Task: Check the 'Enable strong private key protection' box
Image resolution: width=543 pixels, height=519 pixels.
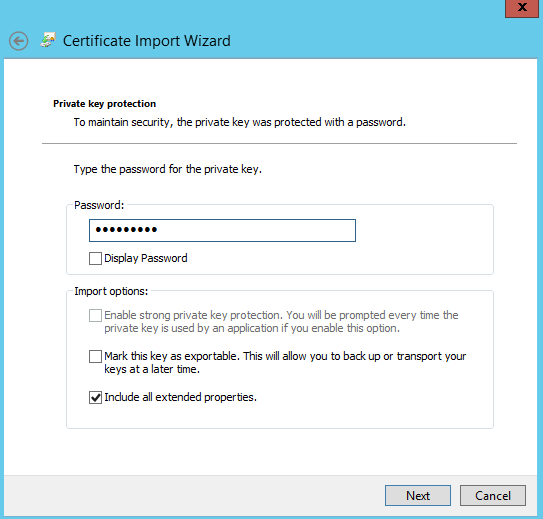Action: click(95, 315)
